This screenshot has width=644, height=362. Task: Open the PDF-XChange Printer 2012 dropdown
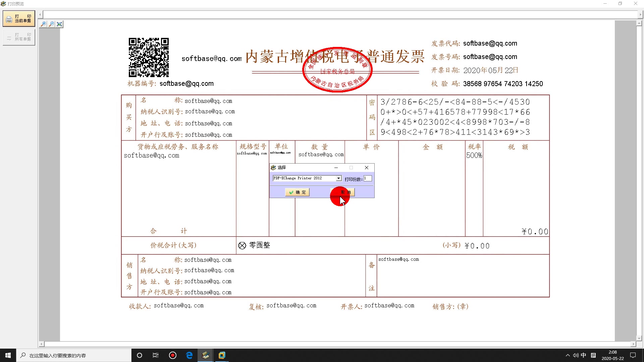point(338,178)
